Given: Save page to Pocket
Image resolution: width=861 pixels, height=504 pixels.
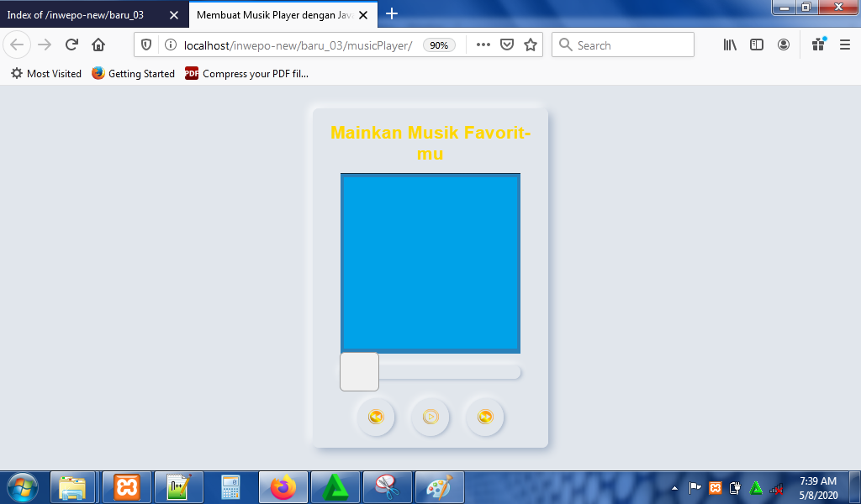Looking at the screenshot, I should [x=507, y=45].
